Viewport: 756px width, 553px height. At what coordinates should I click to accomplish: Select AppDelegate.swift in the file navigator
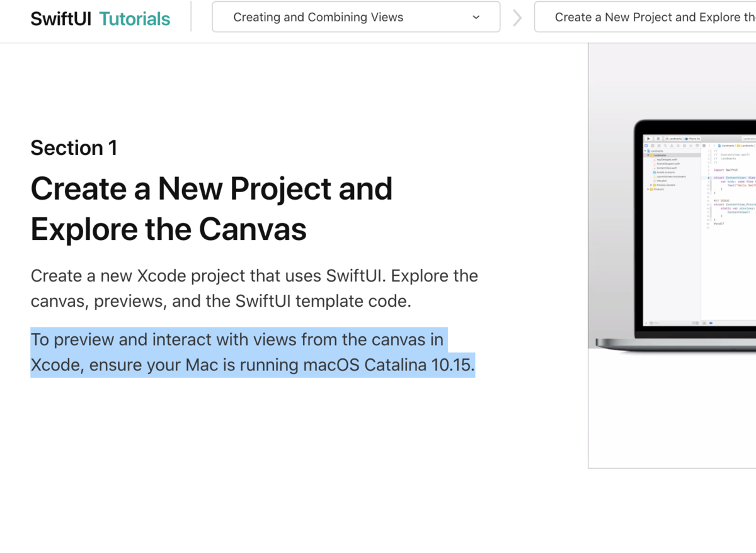point(667,159)
